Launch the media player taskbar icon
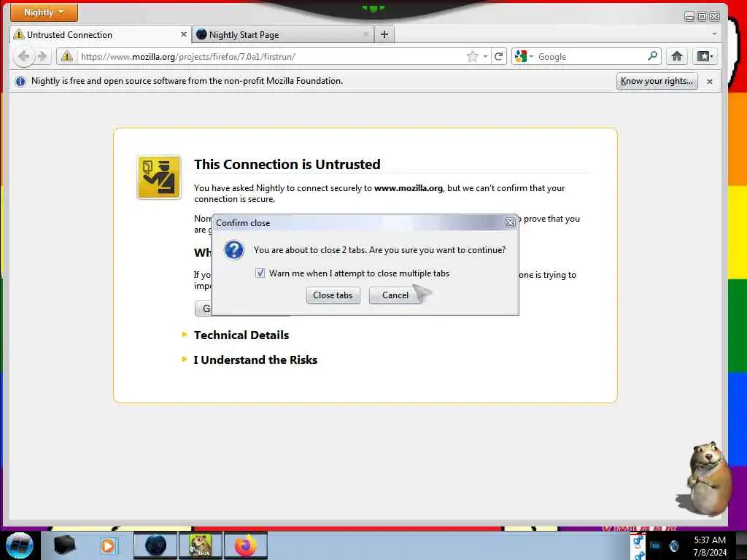The width and height of the screenshot is (747, 560). tap(108, 545)
